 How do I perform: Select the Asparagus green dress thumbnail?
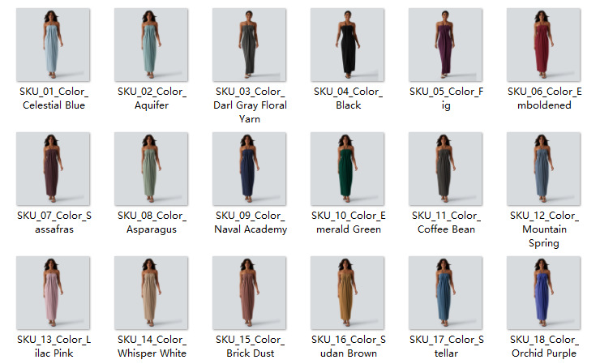[151, 169]
